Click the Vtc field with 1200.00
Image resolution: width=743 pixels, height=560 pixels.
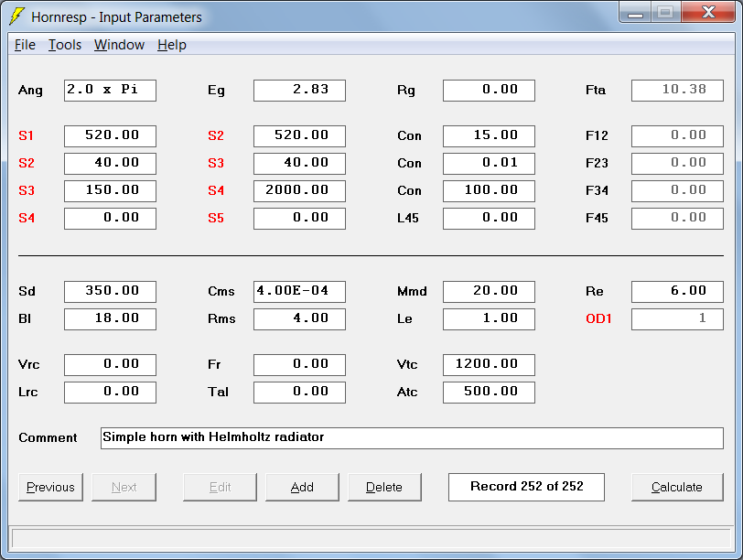click(489, 365)
